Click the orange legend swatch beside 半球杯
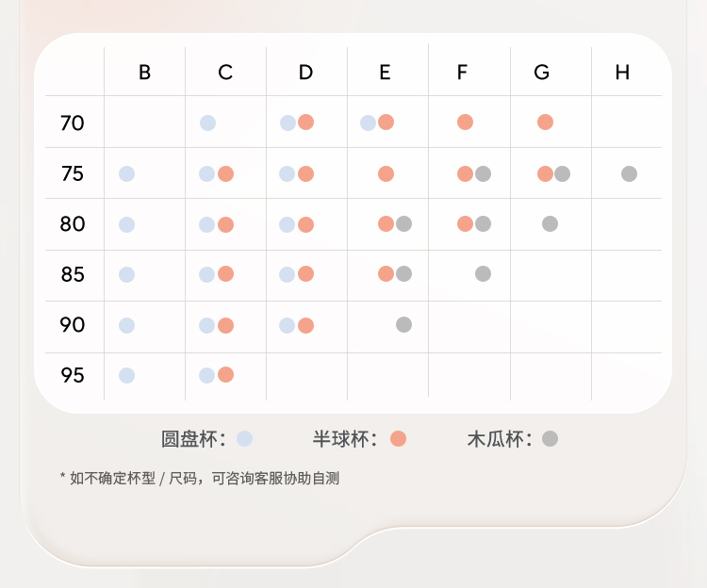The image size is (707, 588). [398, 438]
